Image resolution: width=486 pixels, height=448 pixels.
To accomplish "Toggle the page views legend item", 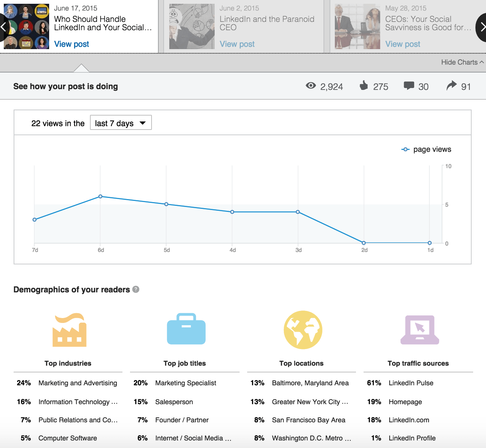I will (x=426, y=149).
